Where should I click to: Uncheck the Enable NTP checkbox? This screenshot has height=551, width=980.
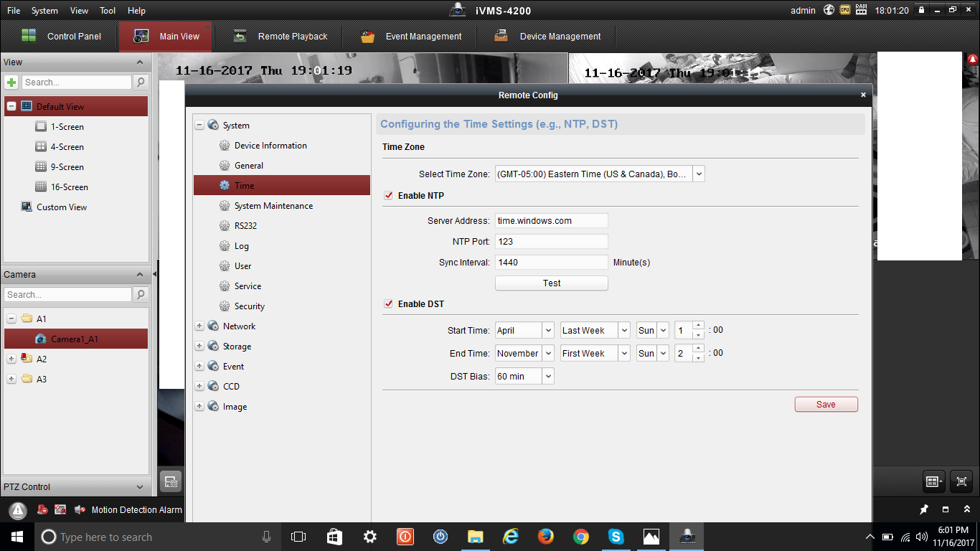click(x=389, y=196)
